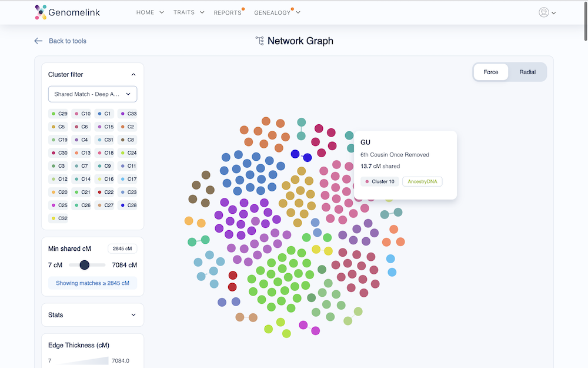Expand the HOME dropdown chevron

(162, 12)
